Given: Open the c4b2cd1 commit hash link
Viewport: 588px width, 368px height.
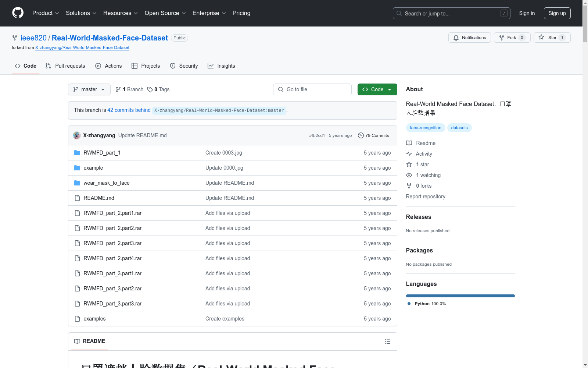Looking at the screenshot, I should coord(316,135).
